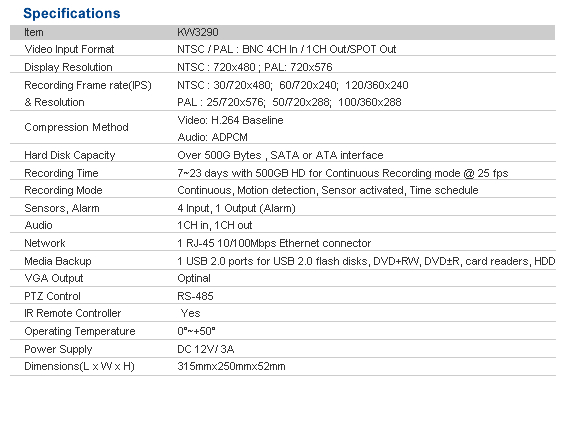The width and height of the screenshot is (568, 423).
Task: Select the Compression Method label
Action: (76, 127)
